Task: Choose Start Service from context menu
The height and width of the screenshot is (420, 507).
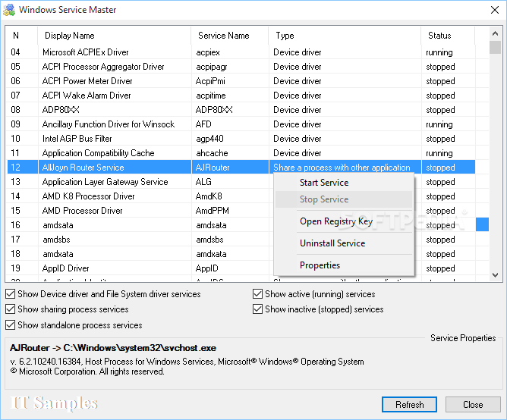Action: [x=344, y=183]
